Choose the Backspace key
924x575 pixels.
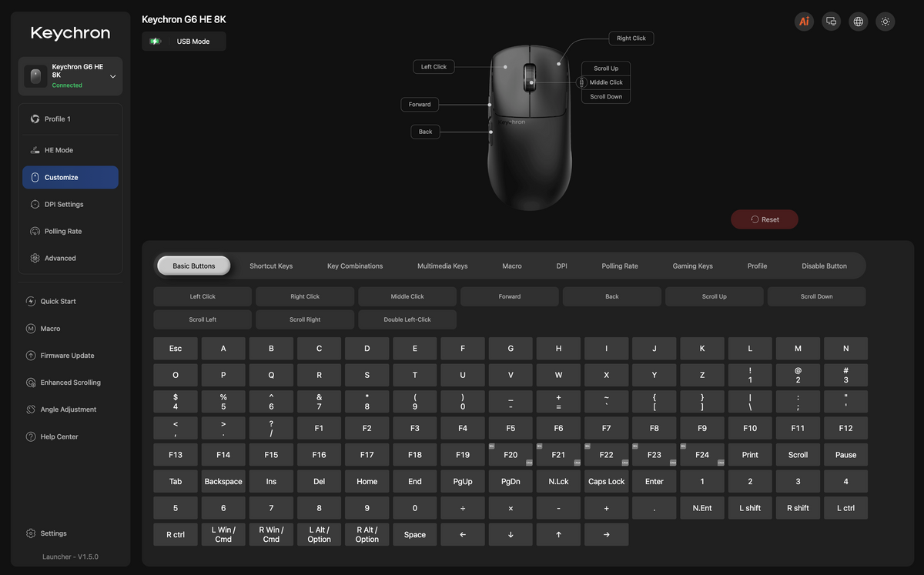223,482
